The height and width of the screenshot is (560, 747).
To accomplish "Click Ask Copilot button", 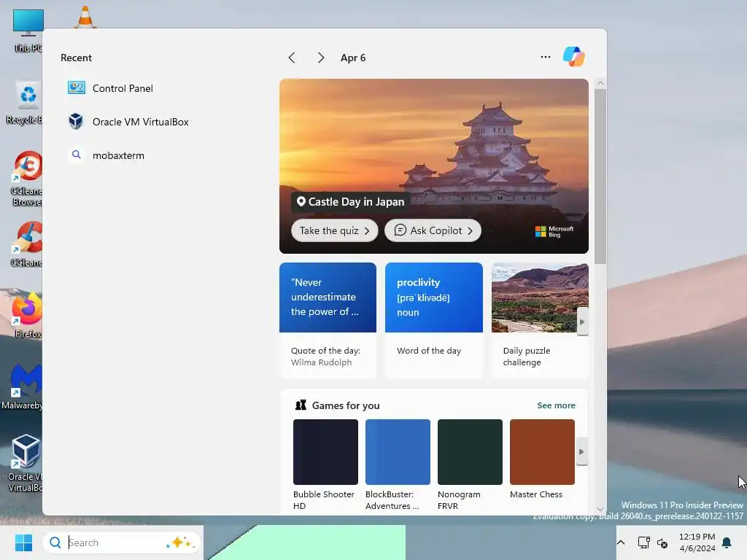I will click(x=433, y=230).
